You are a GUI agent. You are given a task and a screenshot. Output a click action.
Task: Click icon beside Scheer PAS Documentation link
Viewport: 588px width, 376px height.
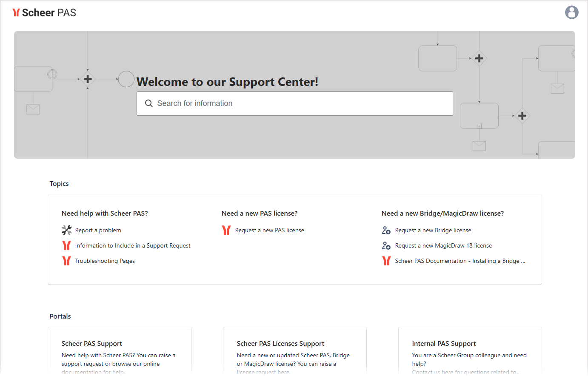(x=386, y=261)
